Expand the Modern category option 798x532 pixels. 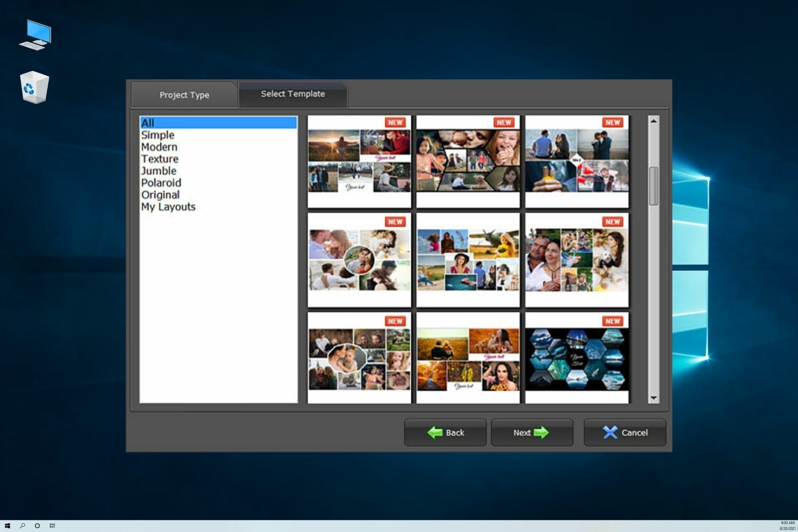158,147
